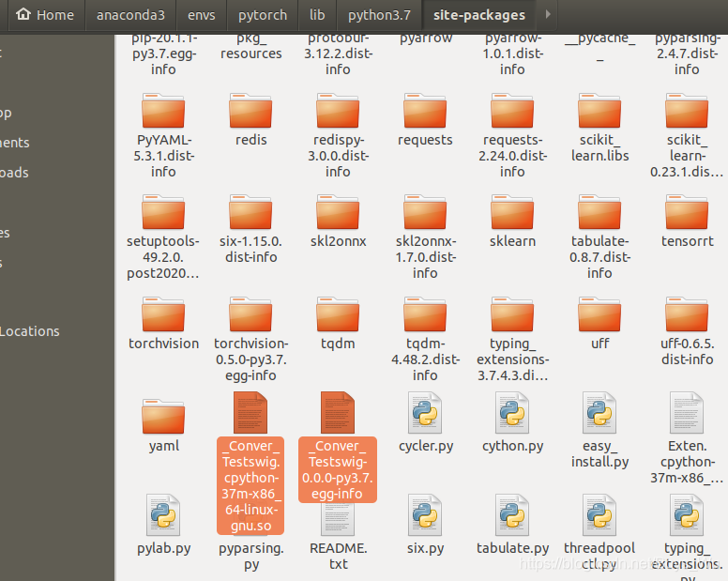
Task: Select the threadpoolctl.py Python file
Action: click(599, 514)
